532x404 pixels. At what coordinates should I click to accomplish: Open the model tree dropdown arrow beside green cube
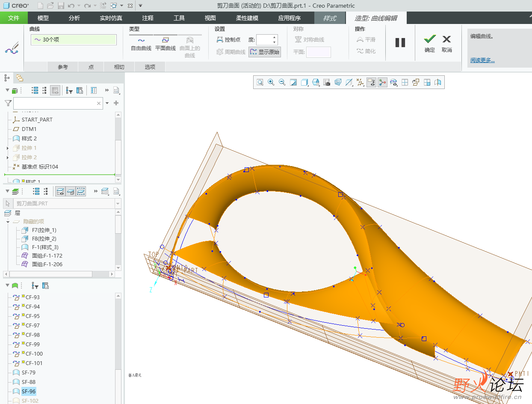[7, 90]
